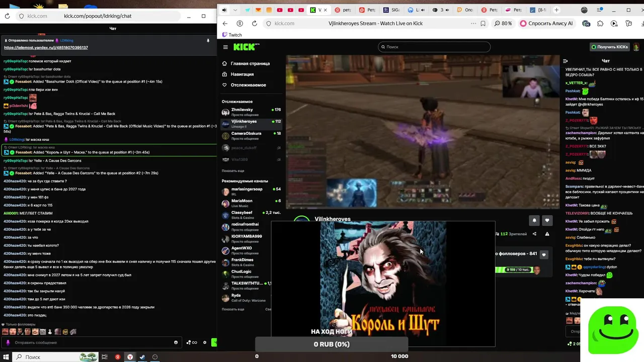This screenshot has width=644, height=362.
Task: Click the stream notification bell icon
Action: point(534,220)
